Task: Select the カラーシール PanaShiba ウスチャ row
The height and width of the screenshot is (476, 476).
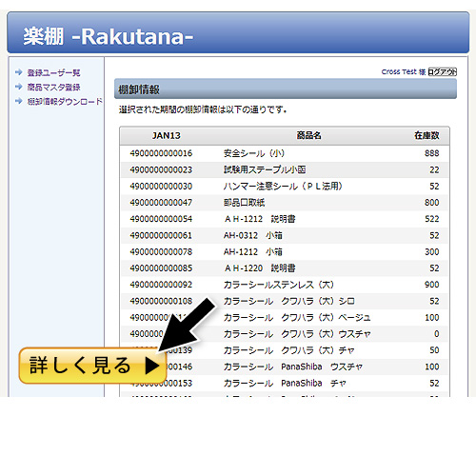Action: tap(285, 367)
